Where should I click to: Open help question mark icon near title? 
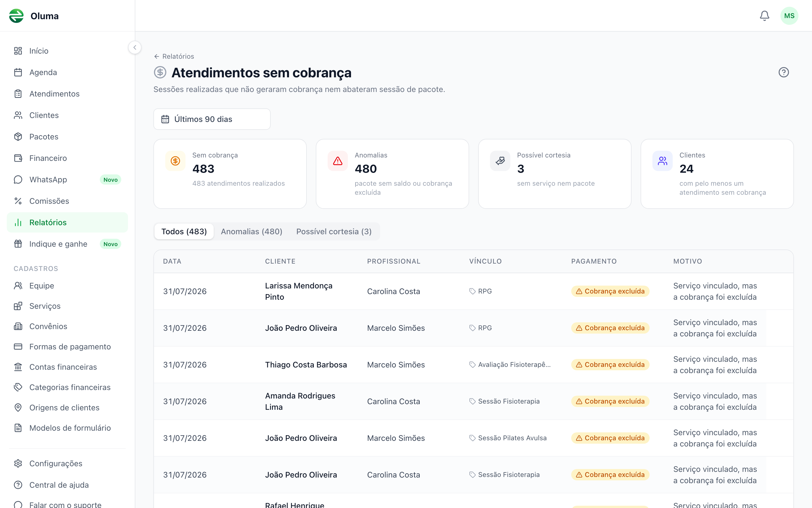784,72
